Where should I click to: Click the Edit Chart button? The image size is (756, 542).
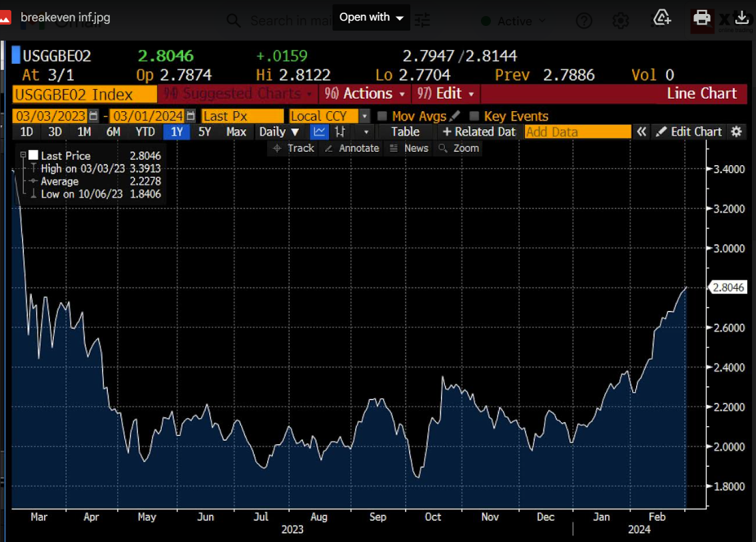click(689, 132)
